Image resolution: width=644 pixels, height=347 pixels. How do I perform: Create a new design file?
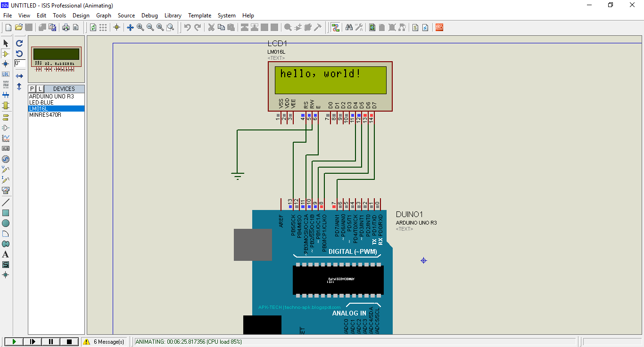8,27
